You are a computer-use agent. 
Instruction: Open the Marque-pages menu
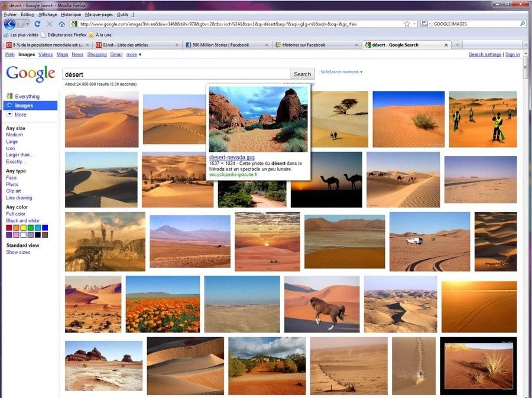pyautogui.click(x=98, y=14)
